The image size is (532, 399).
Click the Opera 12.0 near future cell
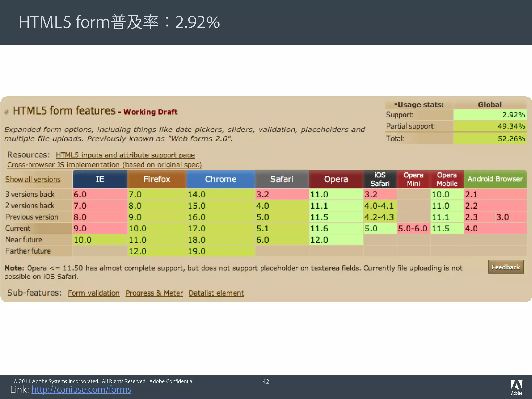336,240
